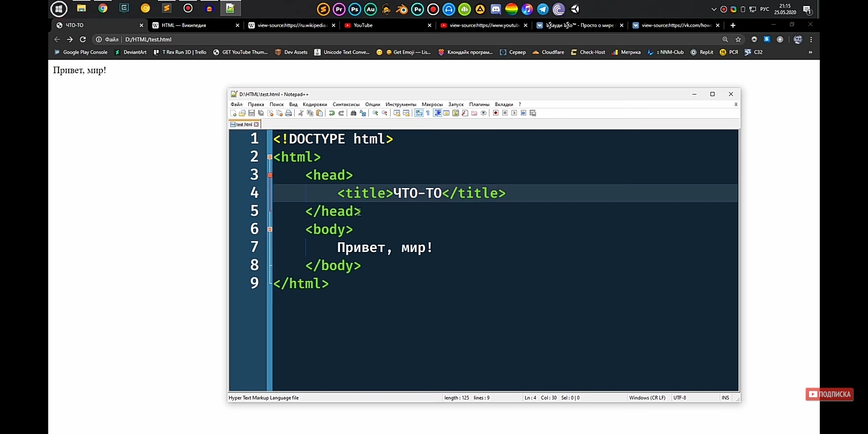The image size is (868, 434).
Task: Open the Синтаксисы menu
Action: pos(346,104)
